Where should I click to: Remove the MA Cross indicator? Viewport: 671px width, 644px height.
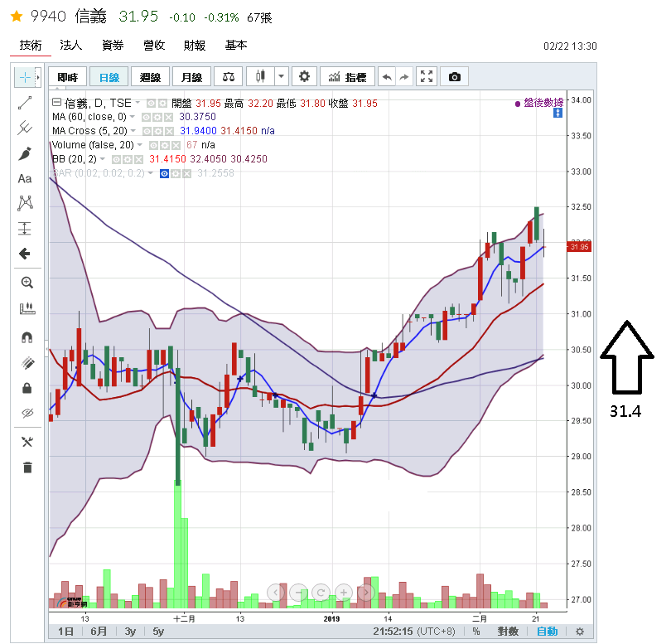170,131
